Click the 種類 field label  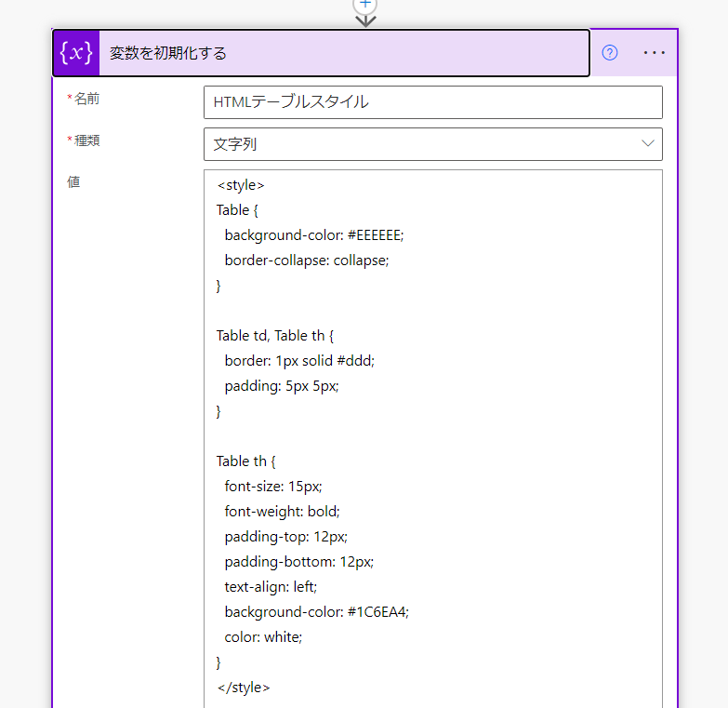tap(86, 140)
